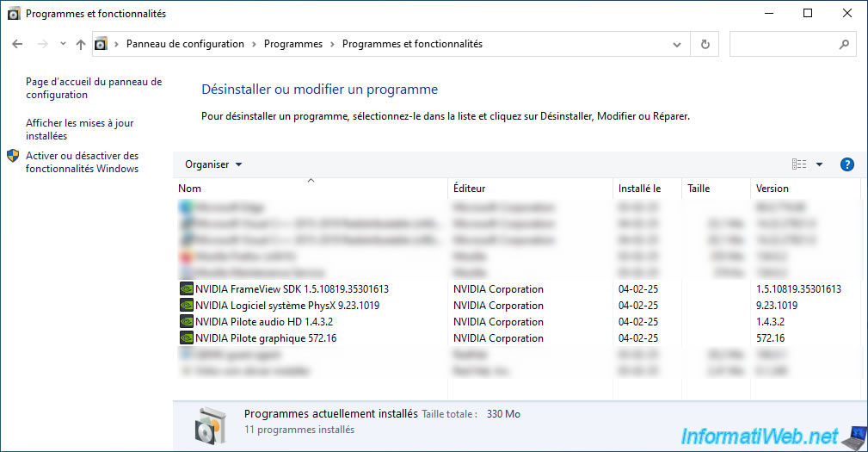Go back with the back arrow
Viewport: 868px width, 452px height.
17,44
